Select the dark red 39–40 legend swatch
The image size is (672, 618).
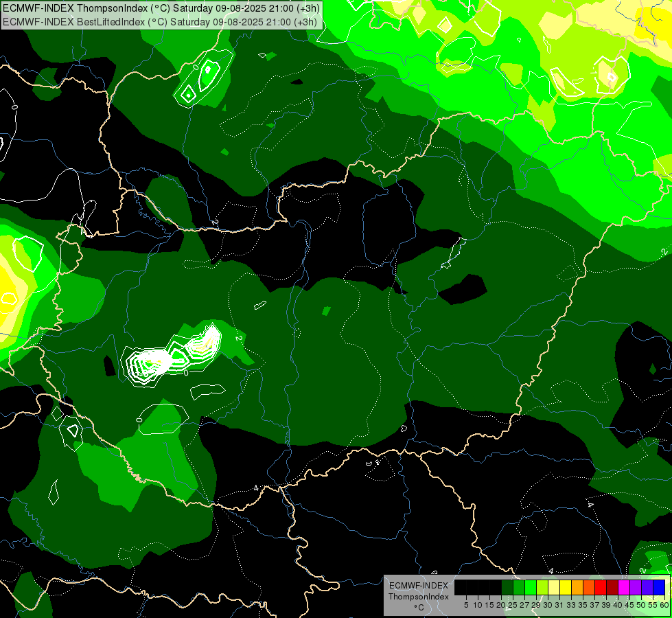point(612,587)
